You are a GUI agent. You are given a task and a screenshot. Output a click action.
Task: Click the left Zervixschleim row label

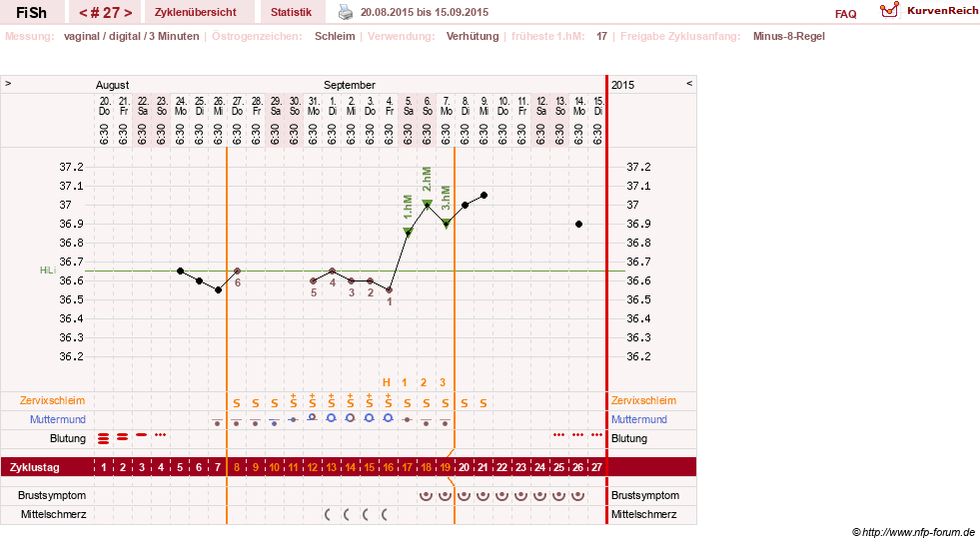point(53,400)
